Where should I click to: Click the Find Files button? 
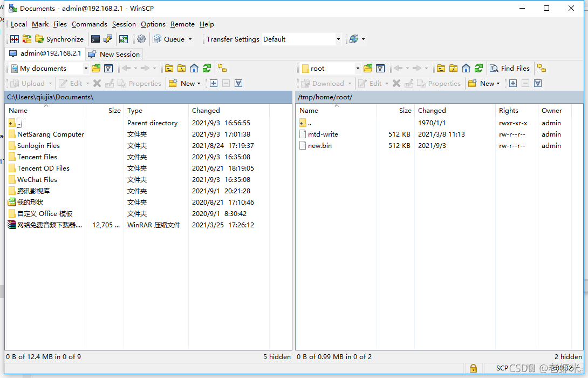point(510,69)
